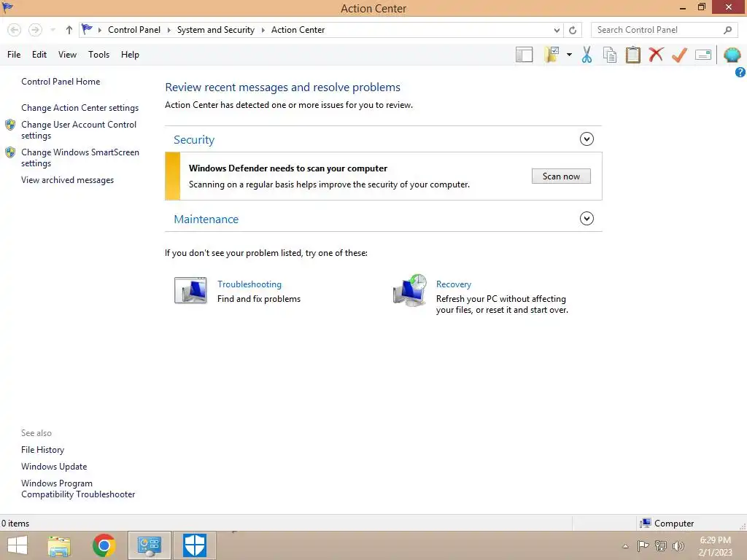Click the Windows Start button
The image size is (747, 560).
(18, 545)
